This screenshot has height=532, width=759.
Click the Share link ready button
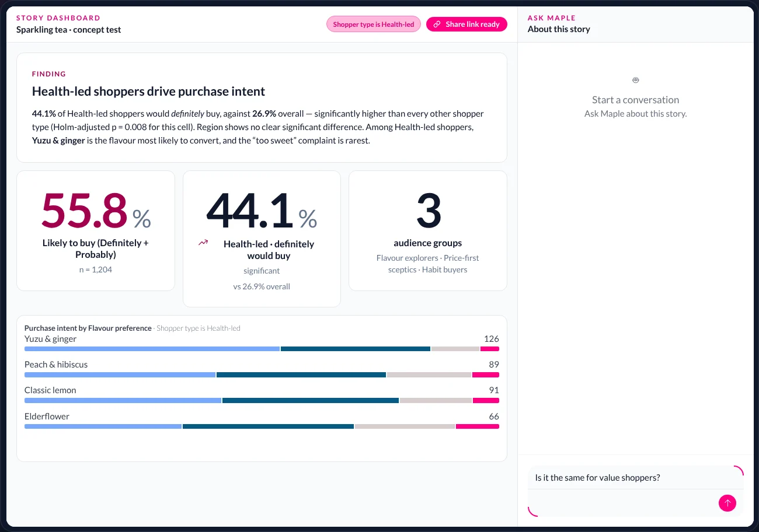click(466, 24)
